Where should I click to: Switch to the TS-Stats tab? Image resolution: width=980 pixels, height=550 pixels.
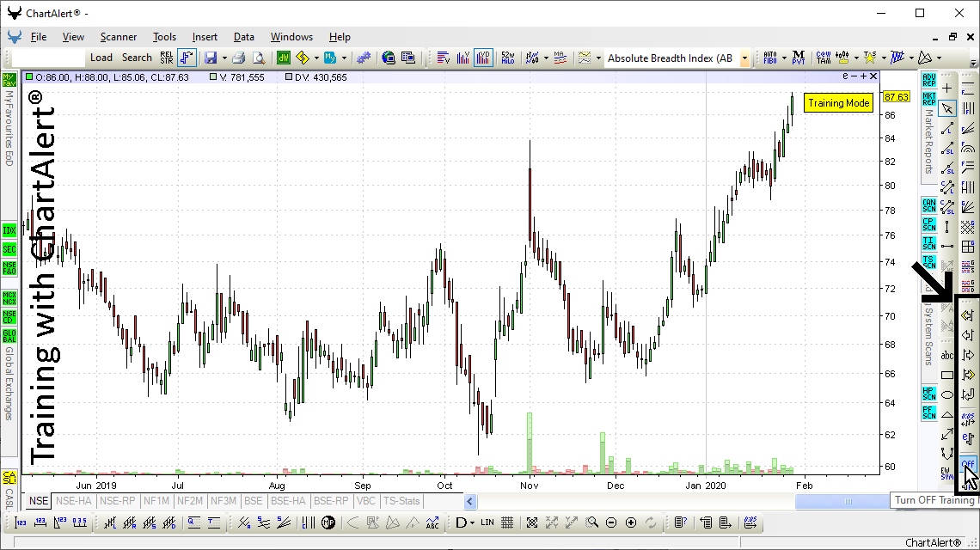coord(401,501)
